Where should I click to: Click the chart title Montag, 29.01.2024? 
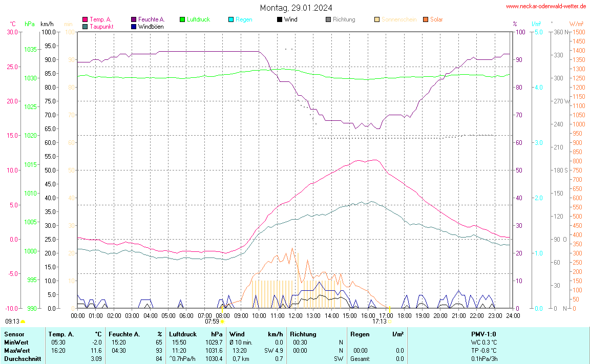tap(296, 8)
